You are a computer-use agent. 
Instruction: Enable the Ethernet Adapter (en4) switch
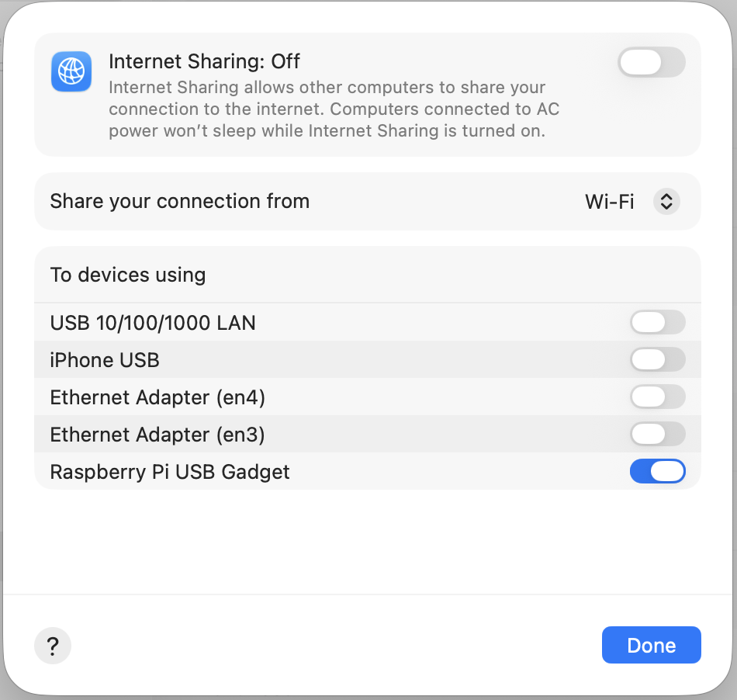point(657,397)
